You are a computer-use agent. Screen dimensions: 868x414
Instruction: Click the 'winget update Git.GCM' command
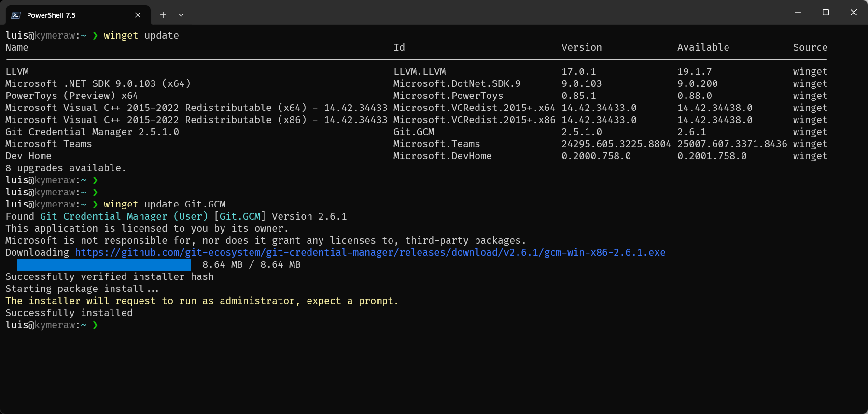165,204
